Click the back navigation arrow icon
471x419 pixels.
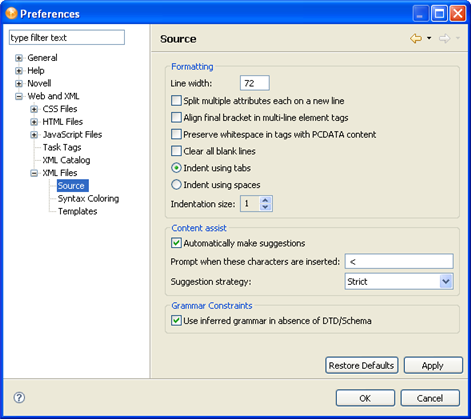pyautogui.click(x=416, y=39)
